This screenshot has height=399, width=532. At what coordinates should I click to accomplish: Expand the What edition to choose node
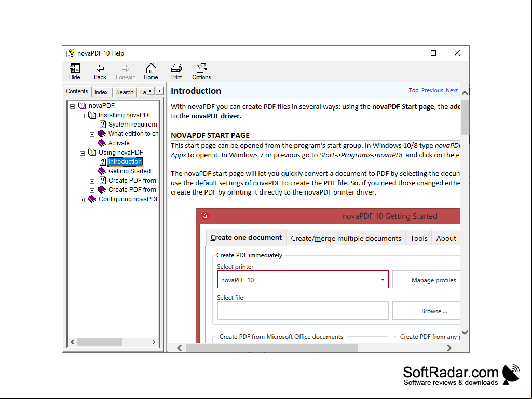pyautogui.click(x=92, y=135)
